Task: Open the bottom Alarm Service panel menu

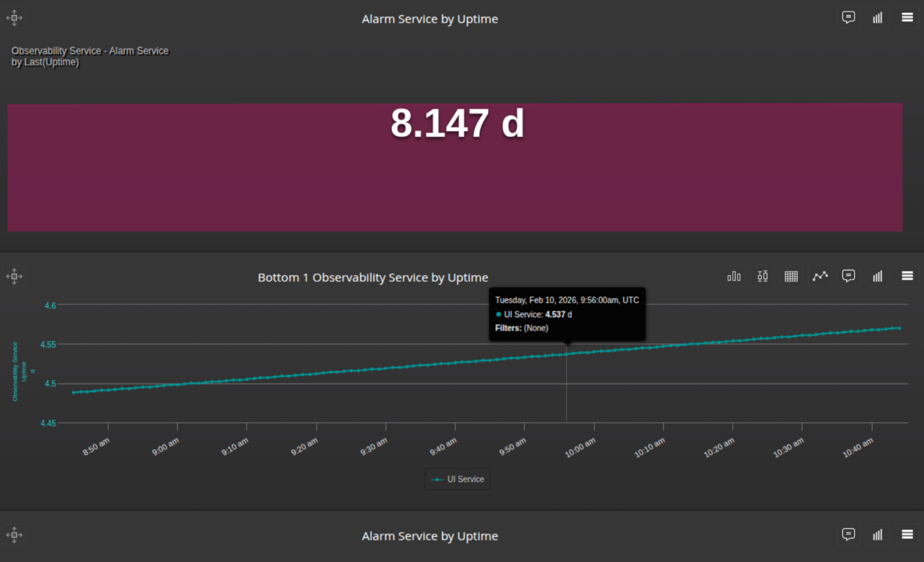Action: tap(907, 535)
